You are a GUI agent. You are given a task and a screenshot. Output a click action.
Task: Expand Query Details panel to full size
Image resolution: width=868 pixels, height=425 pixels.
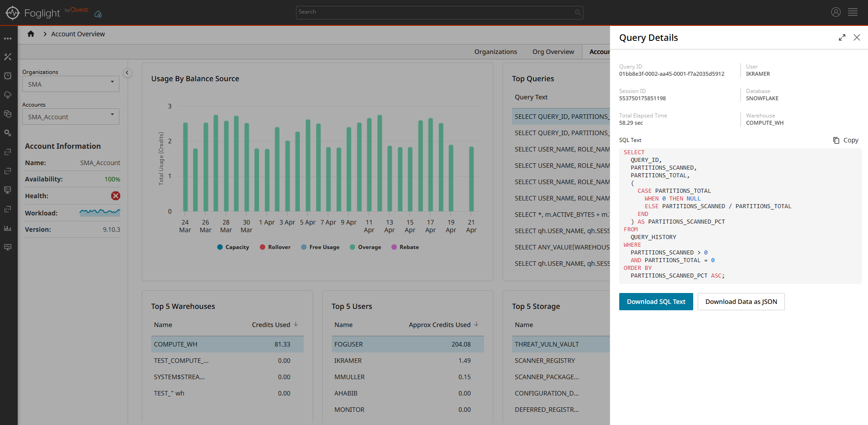842,38
